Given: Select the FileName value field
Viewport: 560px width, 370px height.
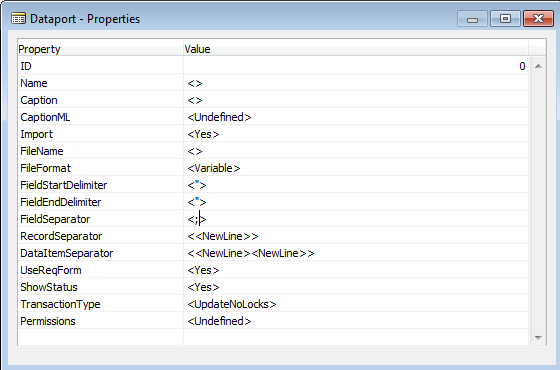Looking at the screenshot, I should tap(356, 151).
